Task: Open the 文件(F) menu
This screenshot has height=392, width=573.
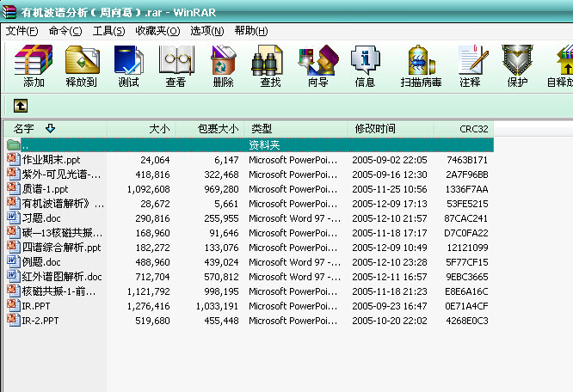Action: [22, 31]
